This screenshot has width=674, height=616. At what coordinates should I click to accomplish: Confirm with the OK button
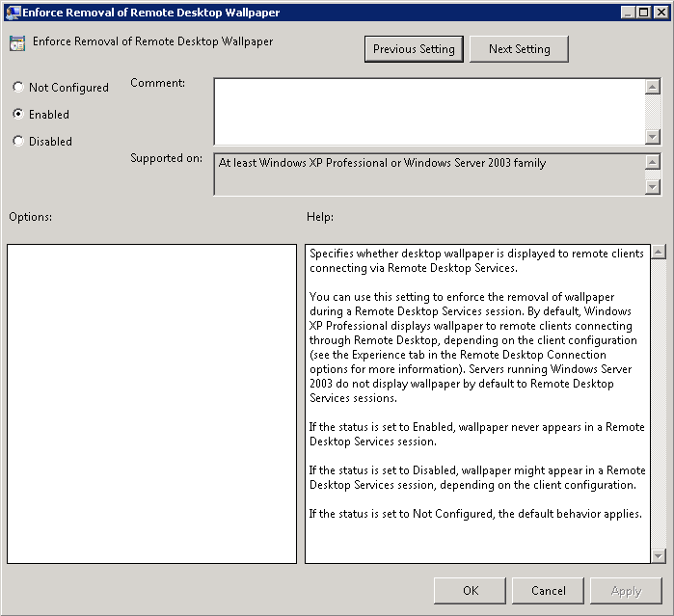tap(470, 591)
